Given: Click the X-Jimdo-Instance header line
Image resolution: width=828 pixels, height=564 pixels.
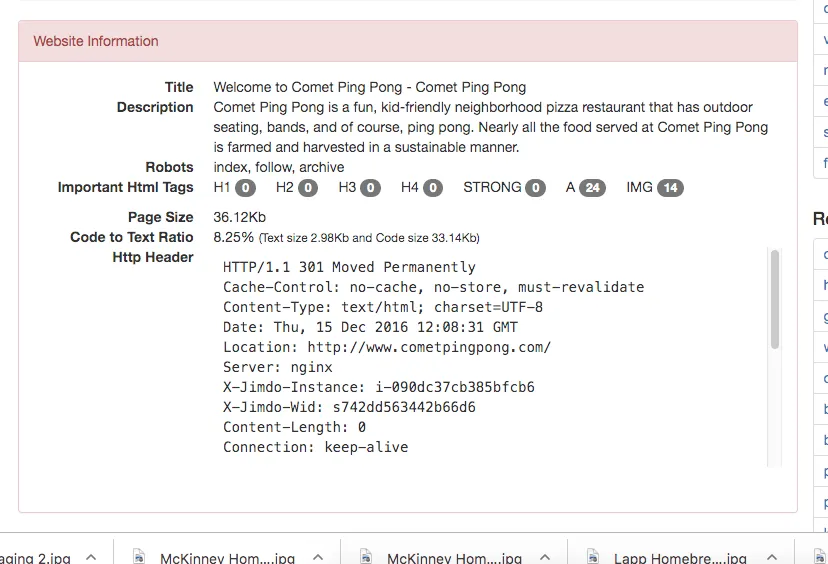Looking at the screenshot, I should coord(379,388).
